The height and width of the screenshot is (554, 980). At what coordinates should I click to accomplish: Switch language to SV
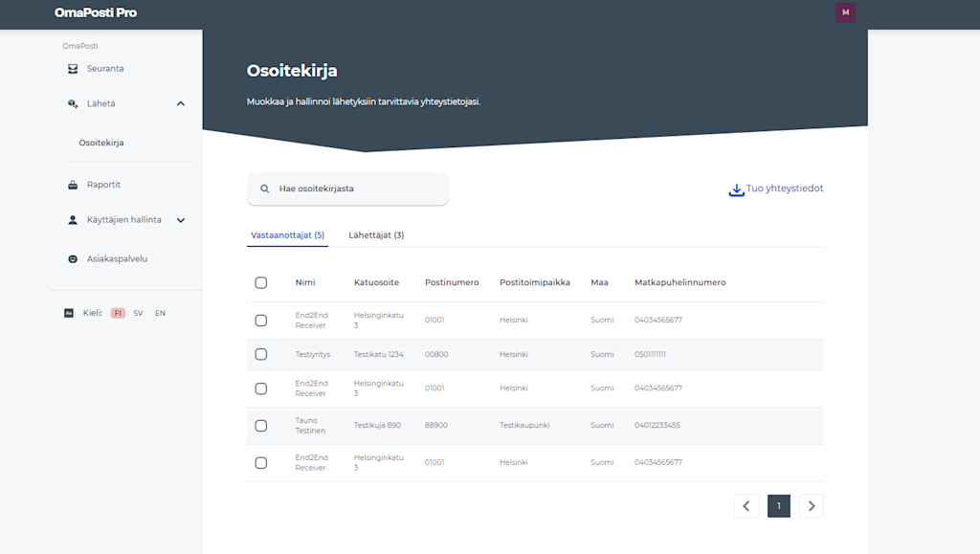pos(138,313)
